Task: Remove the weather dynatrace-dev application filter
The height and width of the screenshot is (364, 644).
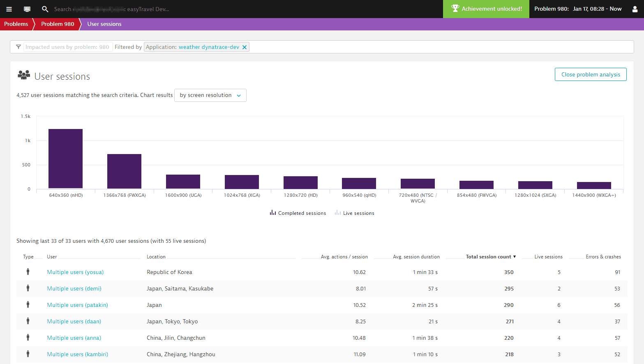Action: pyautogui.click(x=245, y=47)
